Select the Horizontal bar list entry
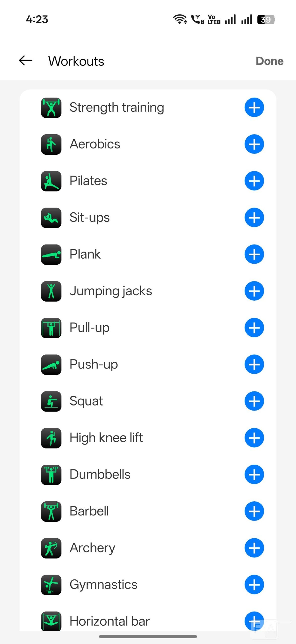 pos(110,621)
